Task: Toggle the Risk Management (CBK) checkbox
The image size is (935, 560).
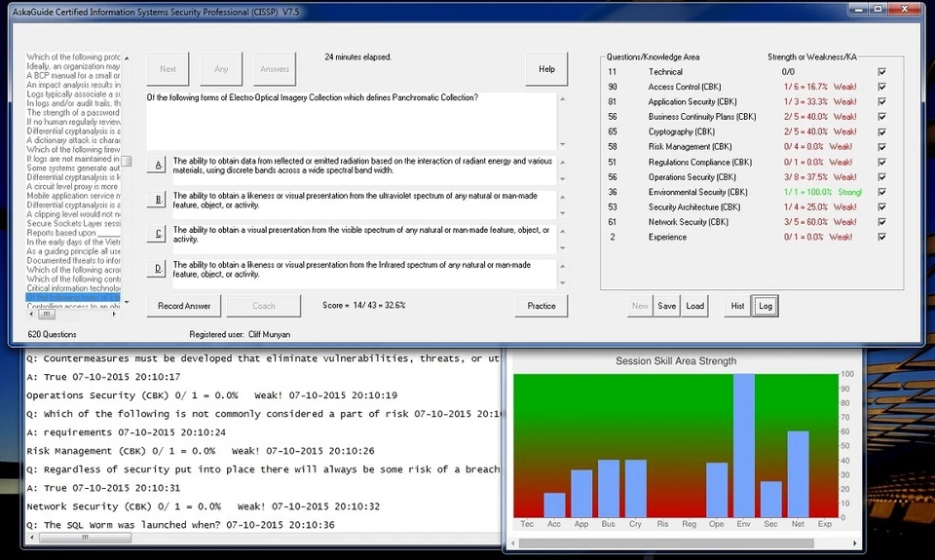Action: [882, 147]
